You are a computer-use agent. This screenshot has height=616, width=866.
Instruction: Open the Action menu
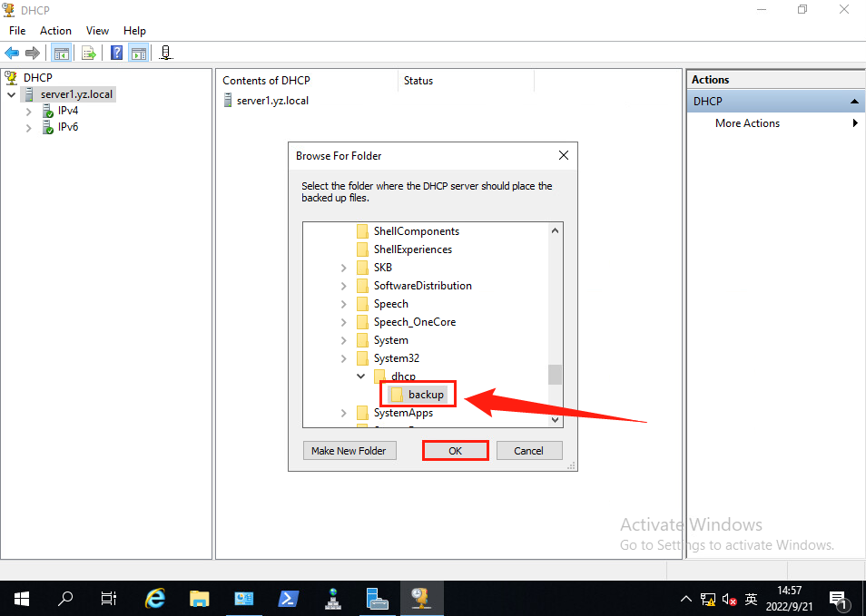(x=55, y=31)
